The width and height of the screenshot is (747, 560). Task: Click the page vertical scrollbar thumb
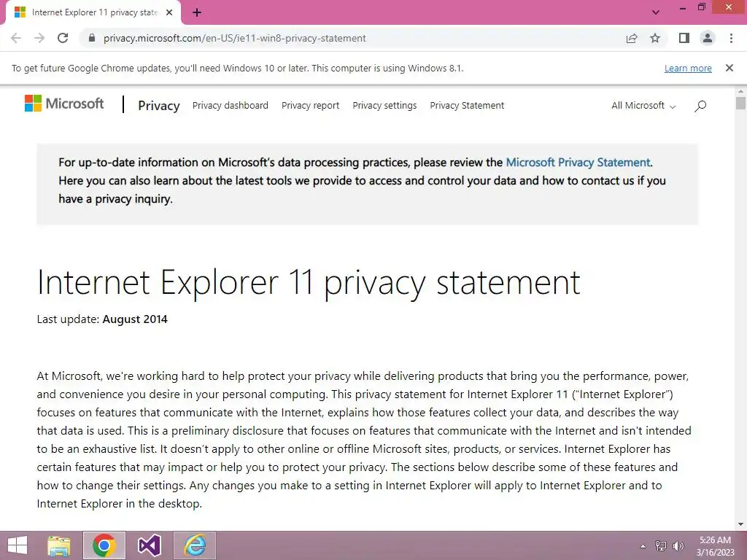(740, 103)
